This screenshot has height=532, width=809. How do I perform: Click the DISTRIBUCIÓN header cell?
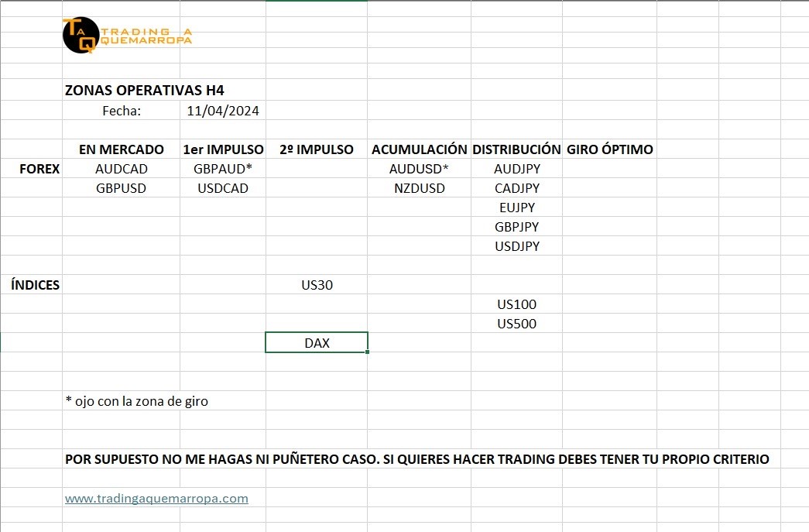click(516, 149)
